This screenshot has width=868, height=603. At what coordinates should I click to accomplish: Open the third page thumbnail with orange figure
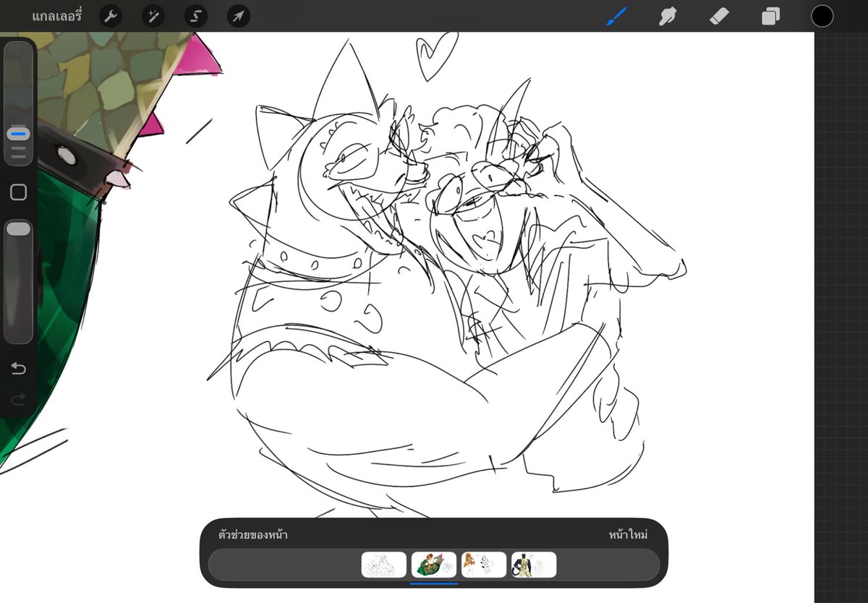point(484,565)
